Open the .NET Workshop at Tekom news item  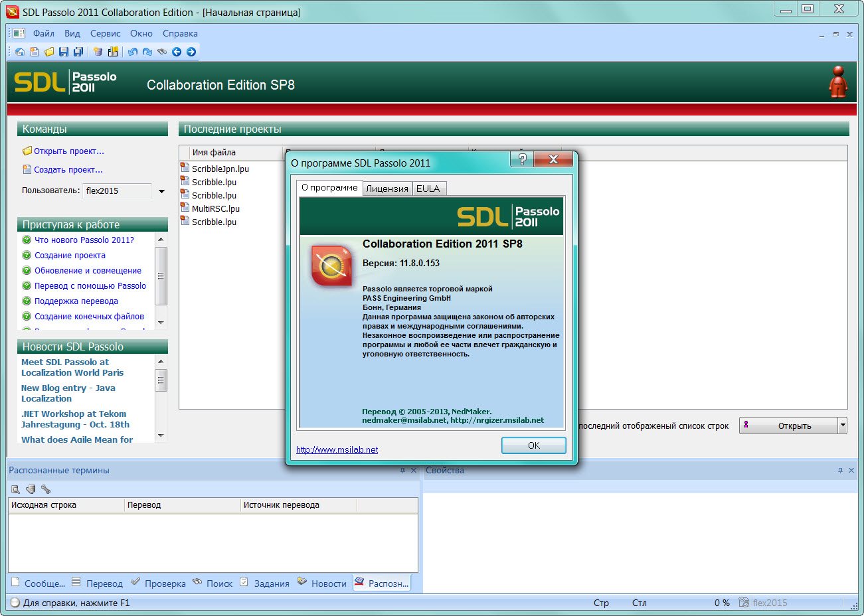coord(76,419)
